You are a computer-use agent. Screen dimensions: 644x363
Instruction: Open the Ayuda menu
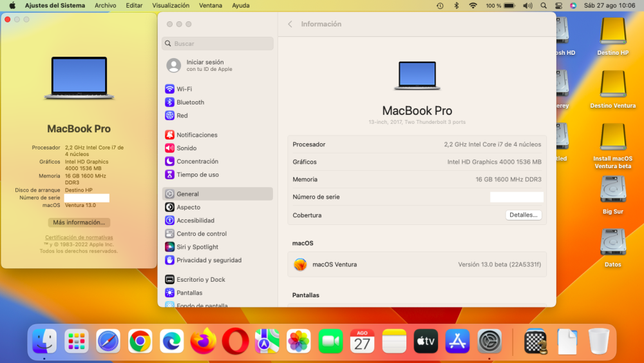click(x=241, y=5)
